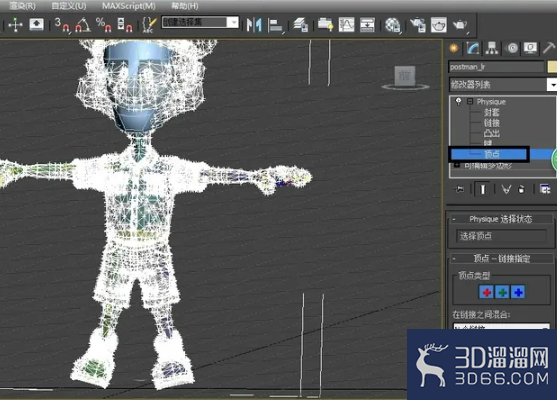
Task: Select the 顶点 sub-object level
Action: coord(492,154)
